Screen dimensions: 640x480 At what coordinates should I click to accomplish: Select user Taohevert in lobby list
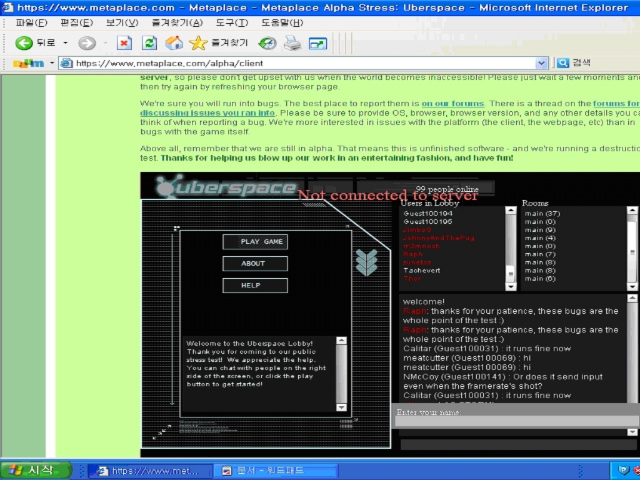point(422,271)
